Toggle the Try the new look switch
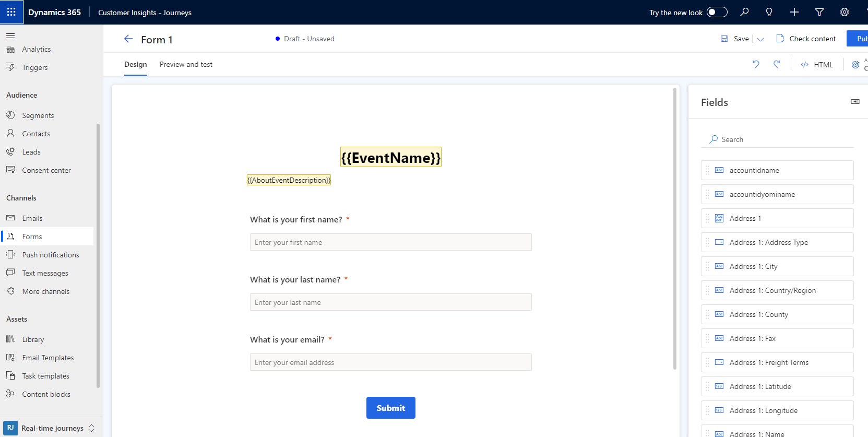Image resolution: width=868 pixels, height=437 pixels. (x=717, y=12)
